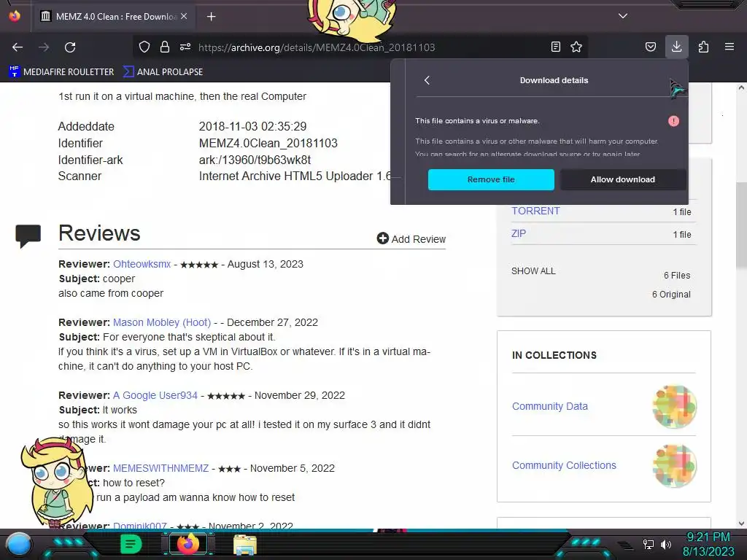
Task: Click scrollbar down arrow
Action: [x=741, y=524]
